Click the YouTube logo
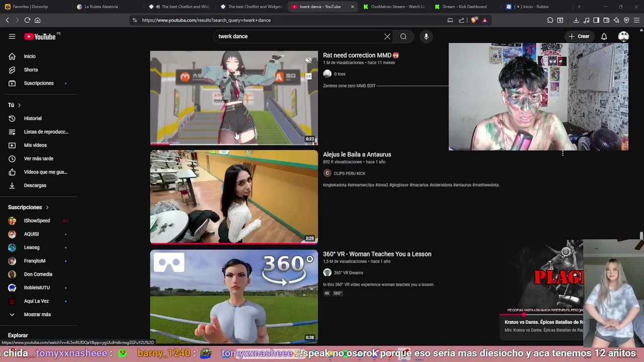This screenshot has height=362, width=644. pyautogui.click(x=40, y=36)
